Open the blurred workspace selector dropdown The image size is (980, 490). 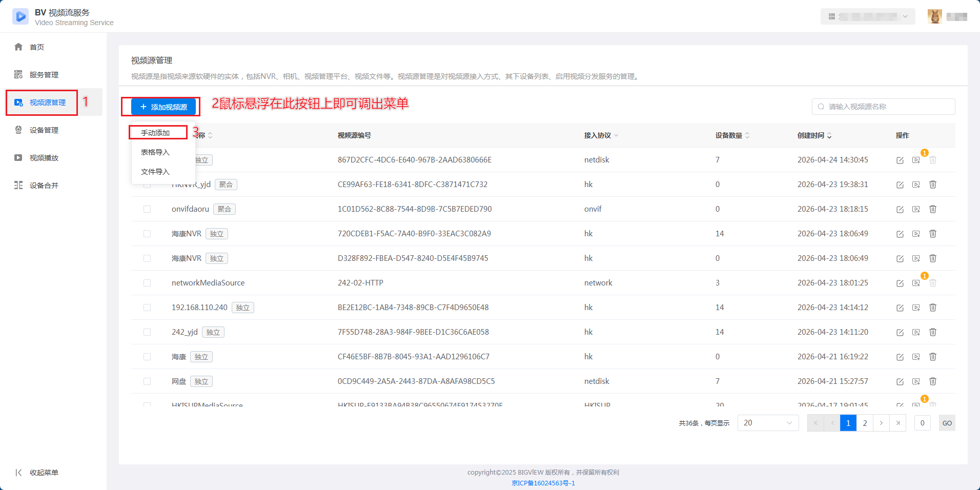click(868, 16)
